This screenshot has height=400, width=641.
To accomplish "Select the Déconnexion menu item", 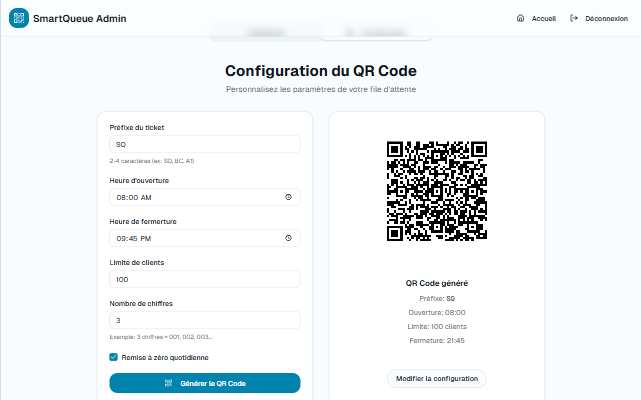I will tap(607, 18).
